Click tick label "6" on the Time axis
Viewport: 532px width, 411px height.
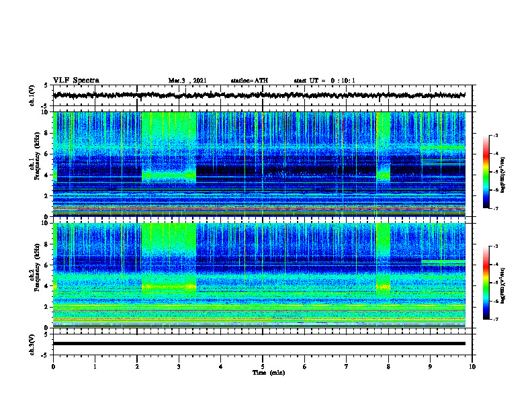click(x=304, y=367)
